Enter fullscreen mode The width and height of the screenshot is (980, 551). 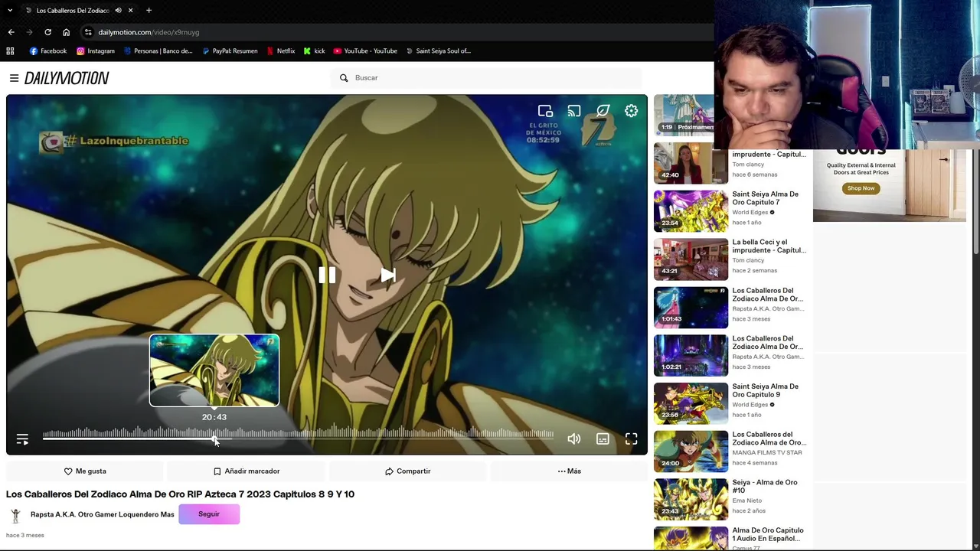point(631,439)
